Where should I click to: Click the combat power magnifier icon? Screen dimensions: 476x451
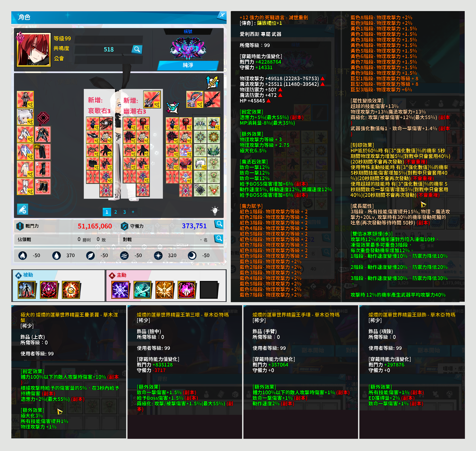point(219,224)
